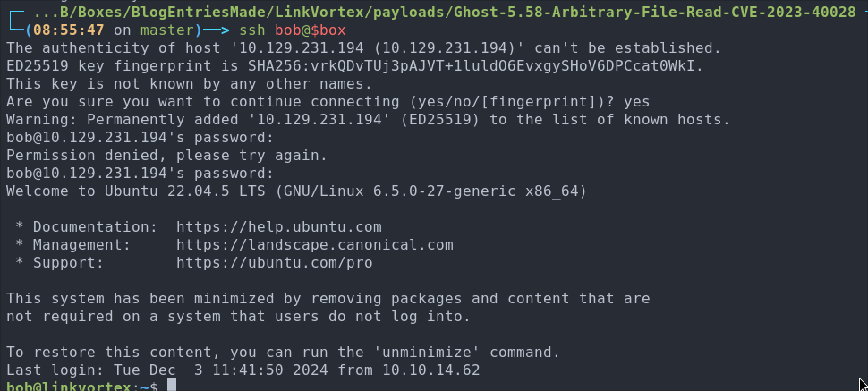
Task: Click the 'Warning: Permanently added' line
Action: click(368, 120)
